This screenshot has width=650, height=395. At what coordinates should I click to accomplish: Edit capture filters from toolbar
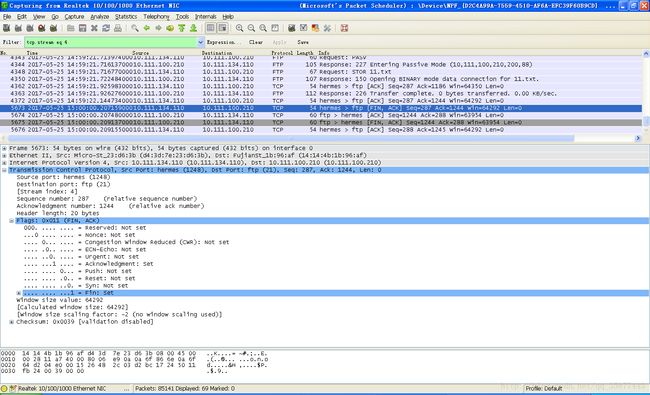tap(292, 28)
